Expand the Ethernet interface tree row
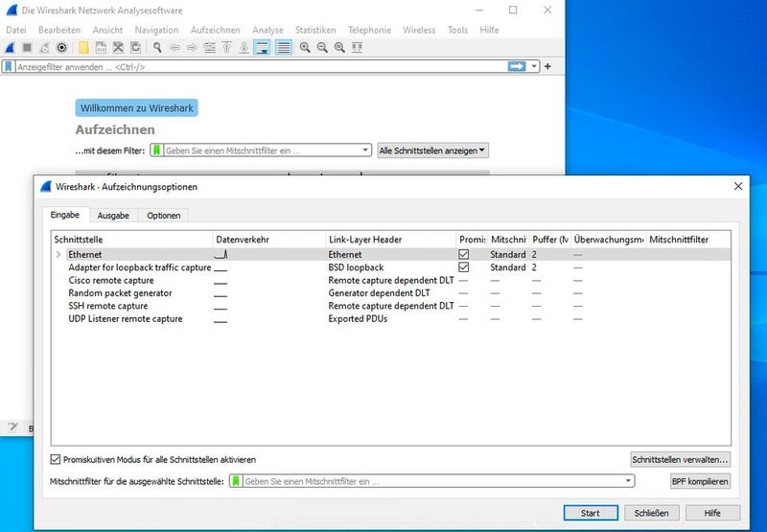The width and height of the screenshot is (767, 532). (58, 254)
